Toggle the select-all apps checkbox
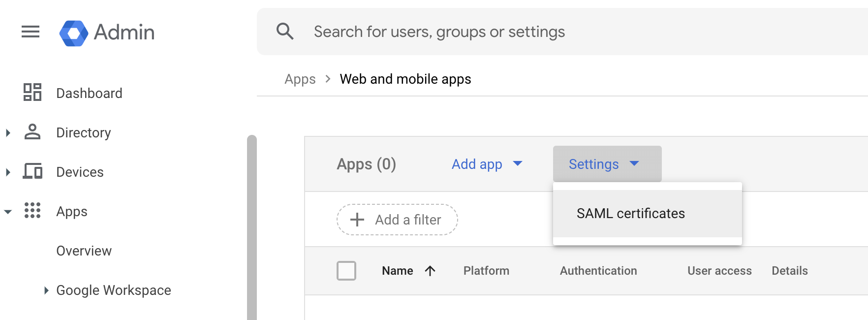868x320 pixels. tap(346, 271)
